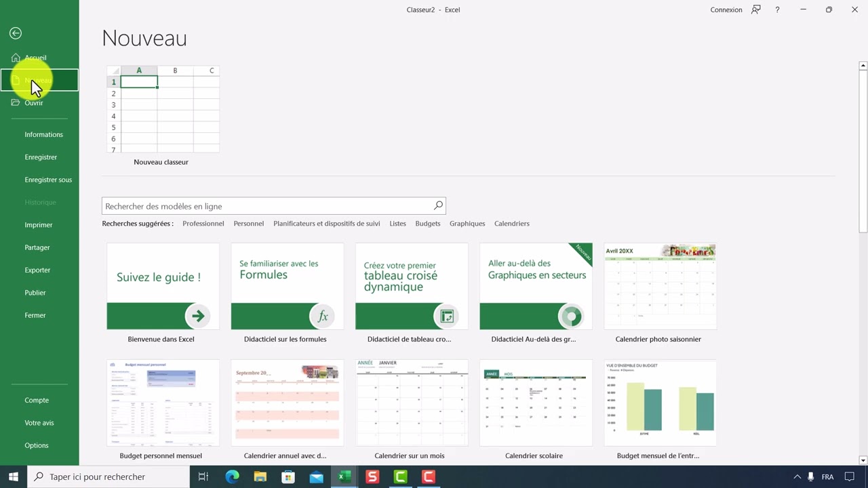868x488 pixels.
Task: Click the scrollbar up arrow
Action: coord(863,66)
